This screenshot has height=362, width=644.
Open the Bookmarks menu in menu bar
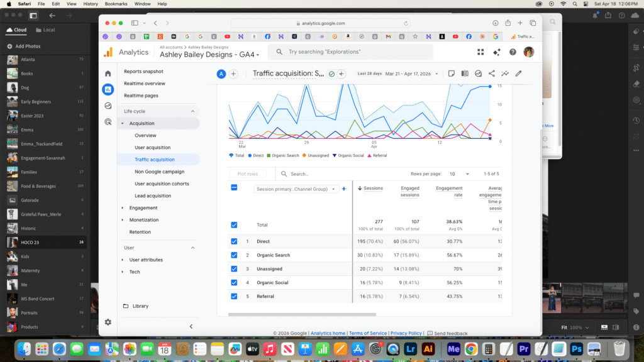[116, 4]
